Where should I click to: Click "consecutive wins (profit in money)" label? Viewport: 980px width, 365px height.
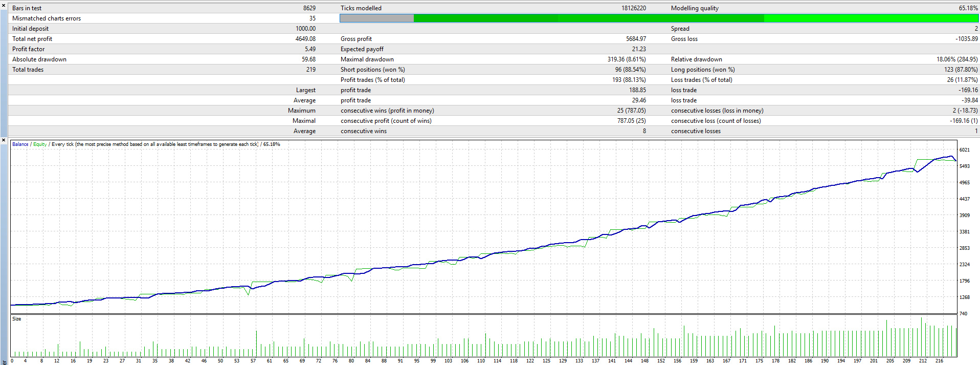(387, 111)
